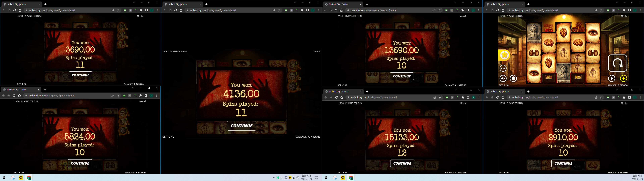Open the notification center on the left taskbar

click(316, 178)
